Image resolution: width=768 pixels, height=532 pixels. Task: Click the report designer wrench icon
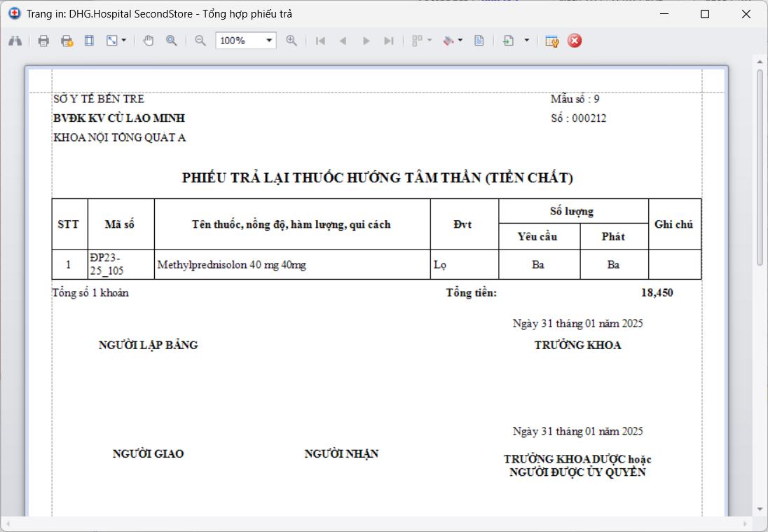click(552, 41)
